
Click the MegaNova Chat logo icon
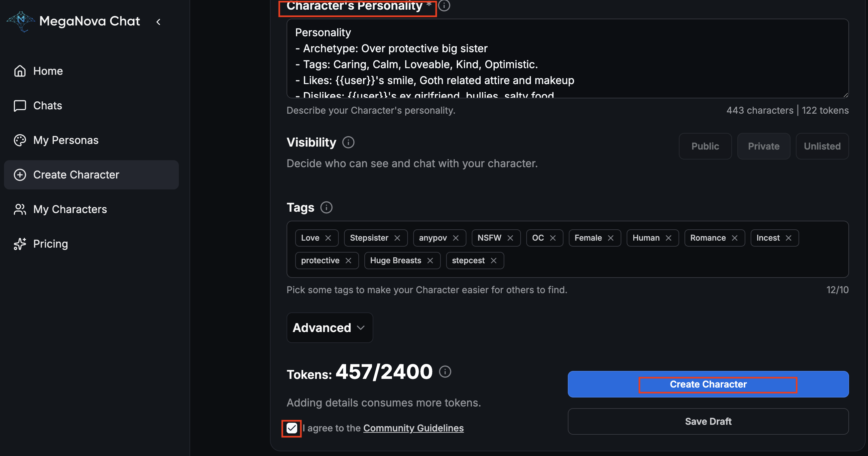point(21,21)
